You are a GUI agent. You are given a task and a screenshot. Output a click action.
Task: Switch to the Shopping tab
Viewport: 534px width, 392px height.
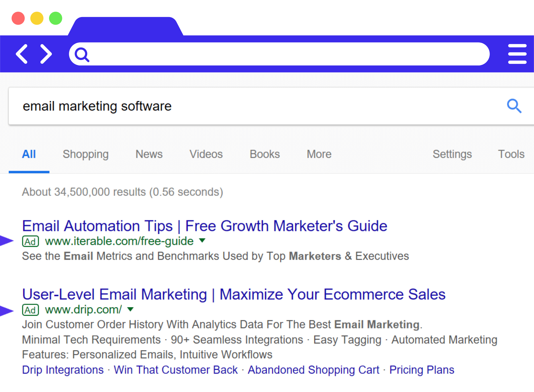click(x=86, y=154)
